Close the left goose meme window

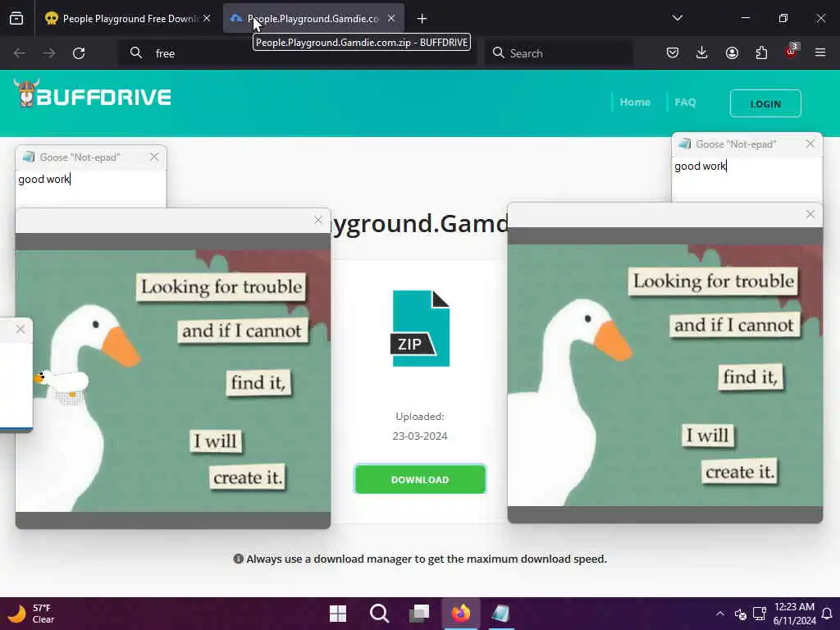pos(317,220)
